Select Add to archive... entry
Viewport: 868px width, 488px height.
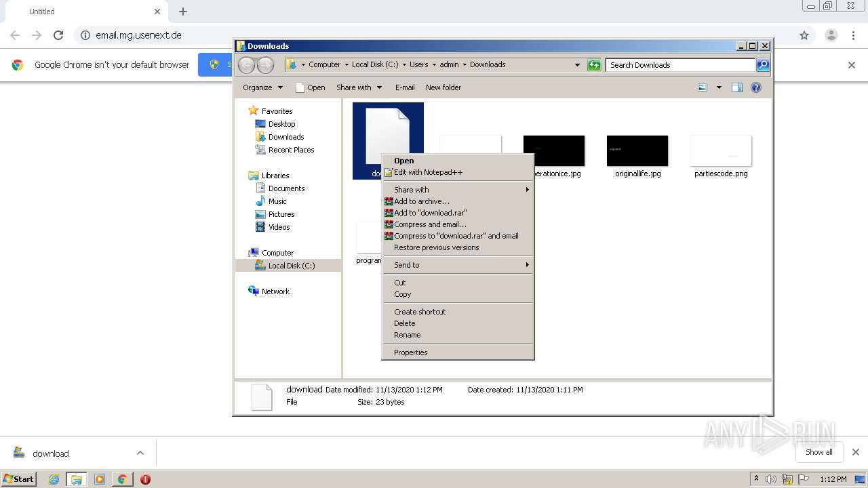pyautogui.click(x=458, y=201)
